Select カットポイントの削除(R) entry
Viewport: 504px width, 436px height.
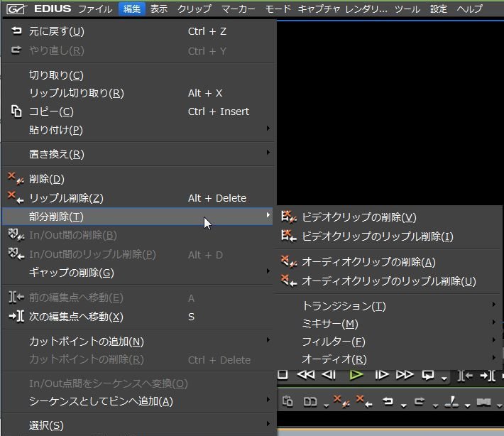coord(138,359)
